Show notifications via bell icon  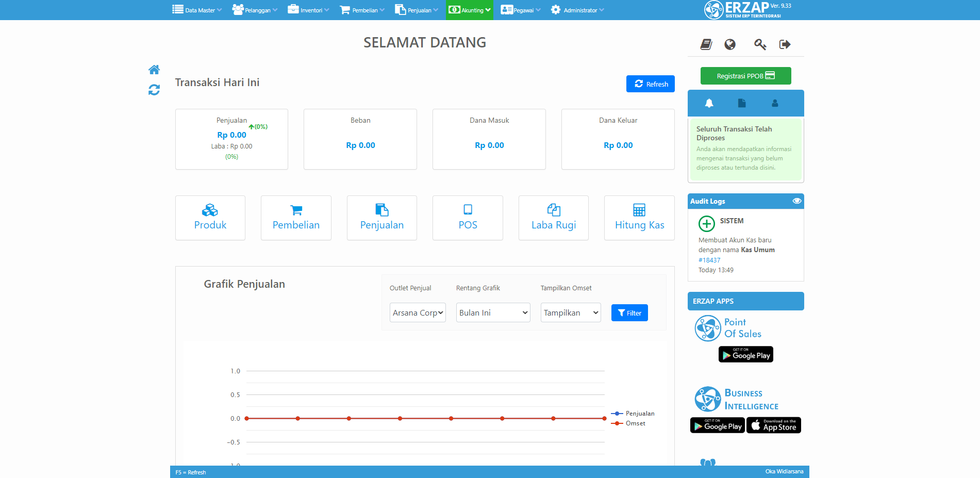pos(709,103)
